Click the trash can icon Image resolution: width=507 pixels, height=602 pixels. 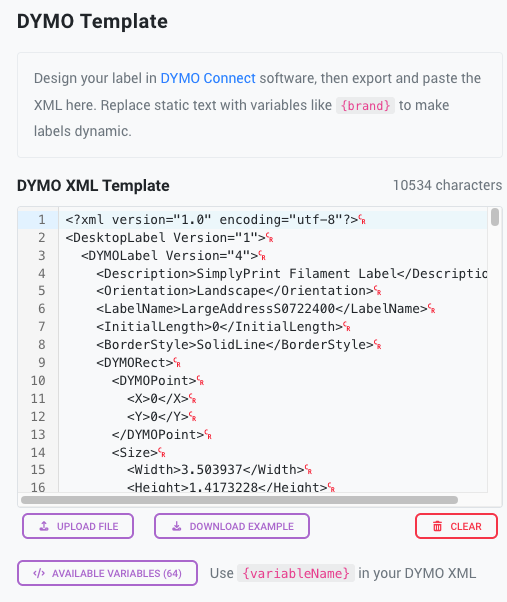(438, 526)
